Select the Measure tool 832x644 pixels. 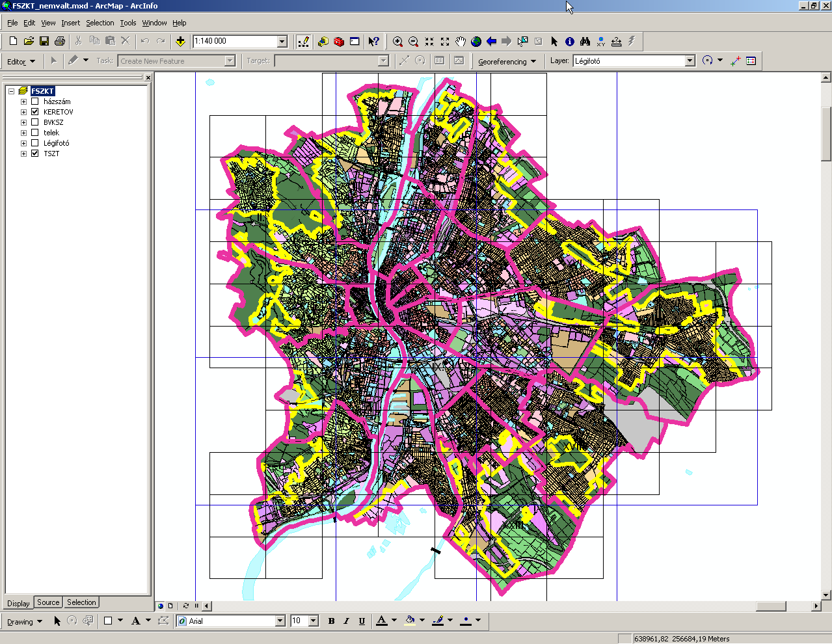pyautogui.click(x=617, y=41)
